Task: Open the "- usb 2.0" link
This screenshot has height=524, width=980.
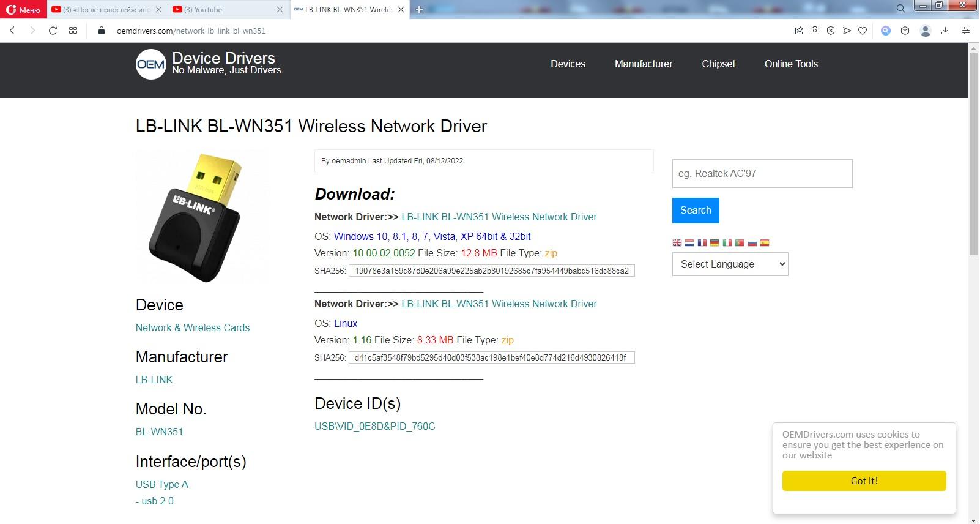Action: (155, 501)
